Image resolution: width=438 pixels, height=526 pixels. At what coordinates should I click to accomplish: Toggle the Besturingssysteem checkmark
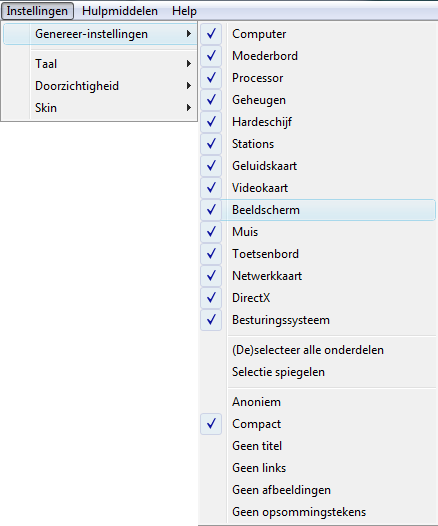coord(211,320)
